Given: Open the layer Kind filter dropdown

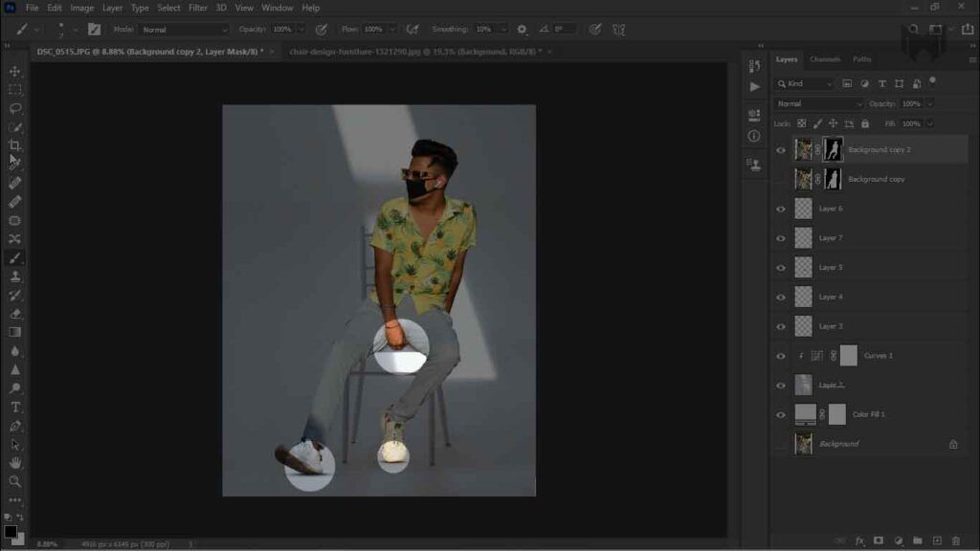Looking at the screenshot, I should point(804,84).
